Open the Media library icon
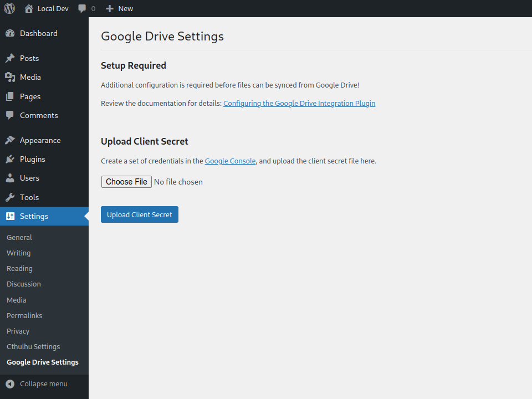Image resolution: width=532 pixels, height=399 pixels. 11,77
